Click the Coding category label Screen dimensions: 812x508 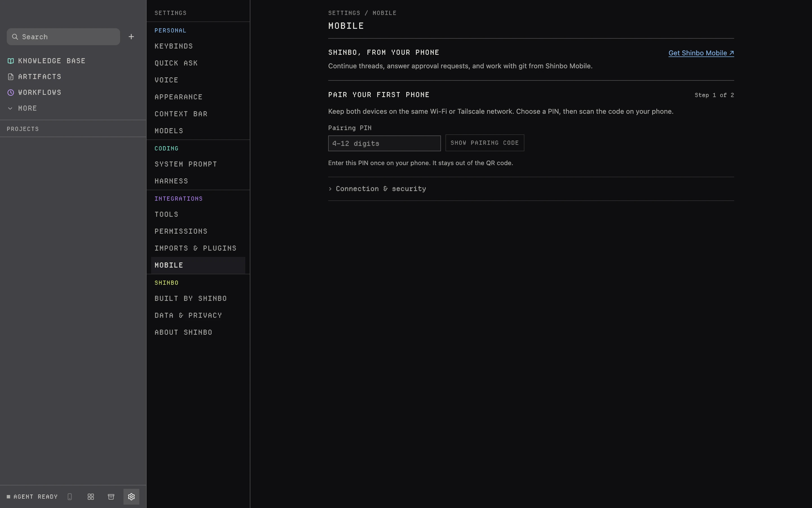pos(166,148)
